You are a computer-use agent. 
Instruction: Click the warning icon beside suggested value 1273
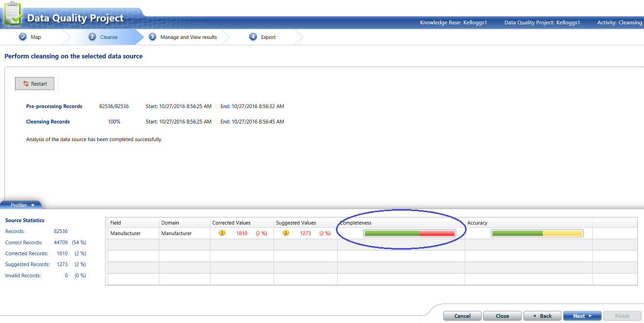[x=286, y=233]
